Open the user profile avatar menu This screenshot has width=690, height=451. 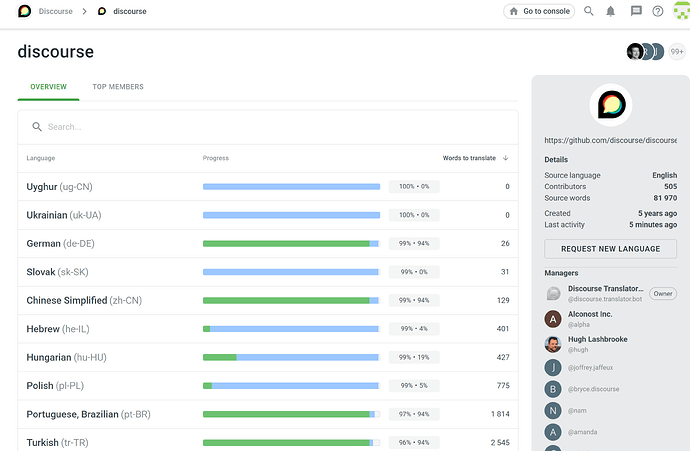681,11
